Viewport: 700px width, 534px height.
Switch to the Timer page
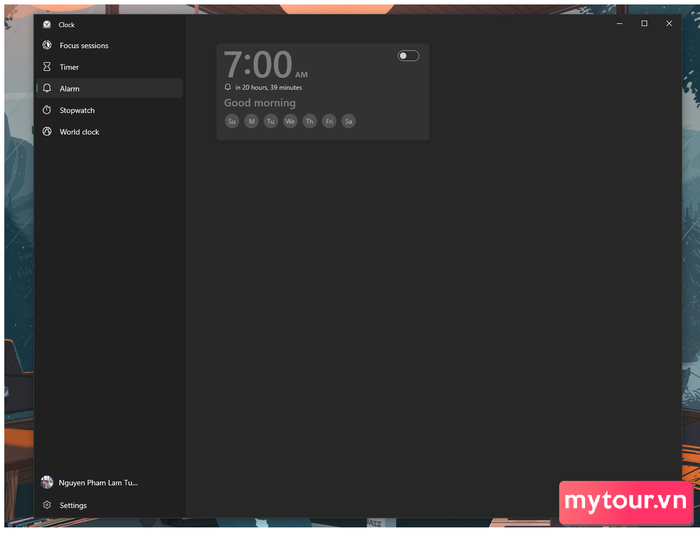pos(109,67)
